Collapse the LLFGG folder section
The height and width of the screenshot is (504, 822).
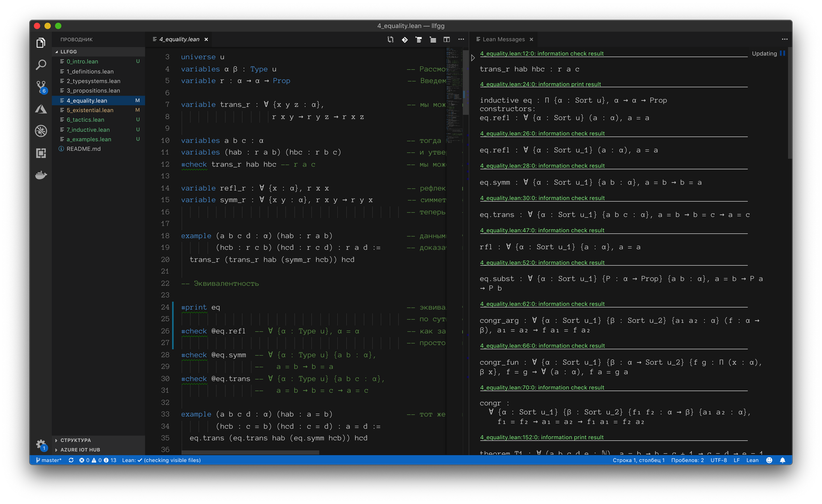(98, 52)
